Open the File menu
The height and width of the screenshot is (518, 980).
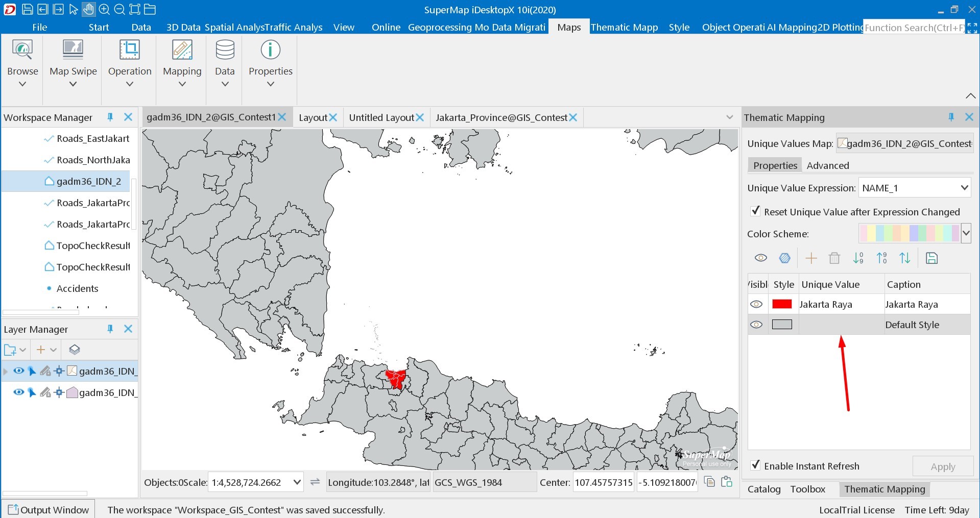39,27
